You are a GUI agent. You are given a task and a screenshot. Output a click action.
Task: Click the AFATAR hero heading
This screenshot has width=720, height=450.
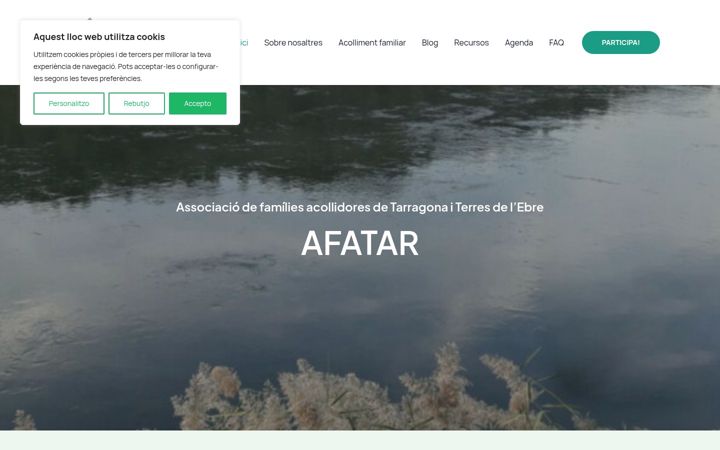360,243
